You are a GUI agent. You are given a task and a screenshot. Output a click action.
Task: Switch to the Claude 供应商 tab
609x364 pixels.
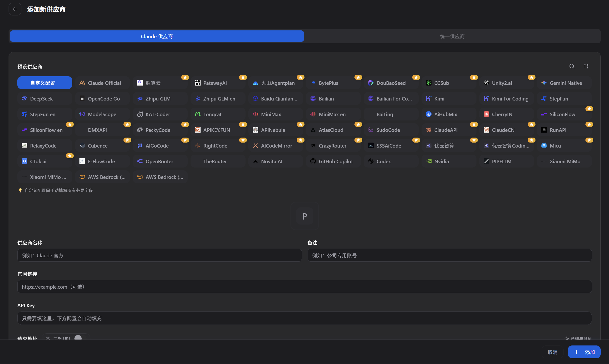157,36
